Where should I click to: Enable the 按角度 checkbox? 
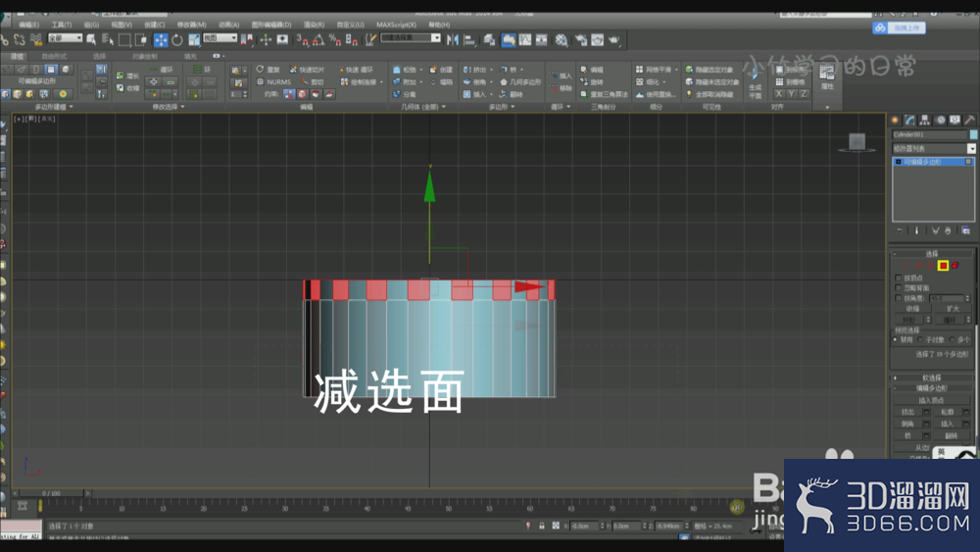(898, 298)
